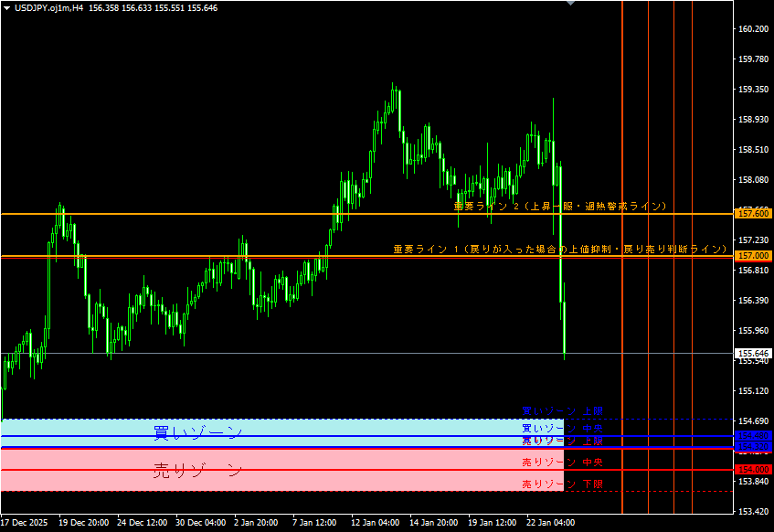Click the 17 Dec 2025 date label
Image resolution: width=774 pixels, height=532 pixels.
pos(25,523)
